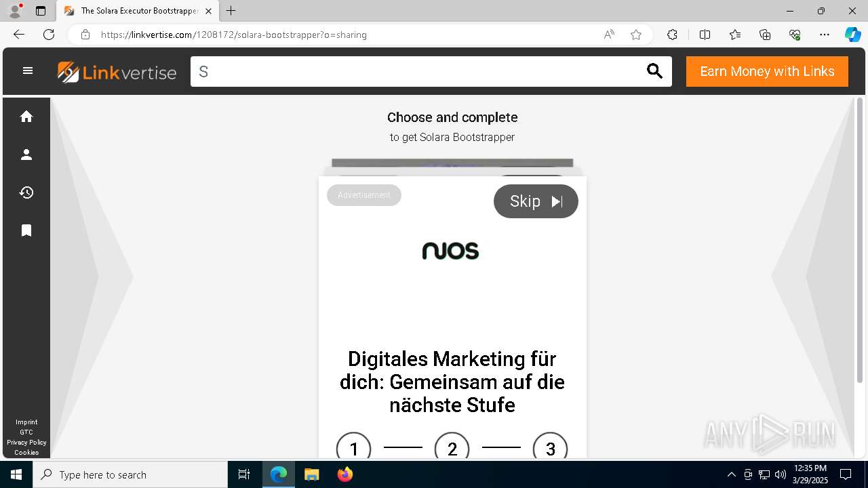Open the volume control
Image resolution: width=868 pixels, height=488 pixels.
click(781, 474)
